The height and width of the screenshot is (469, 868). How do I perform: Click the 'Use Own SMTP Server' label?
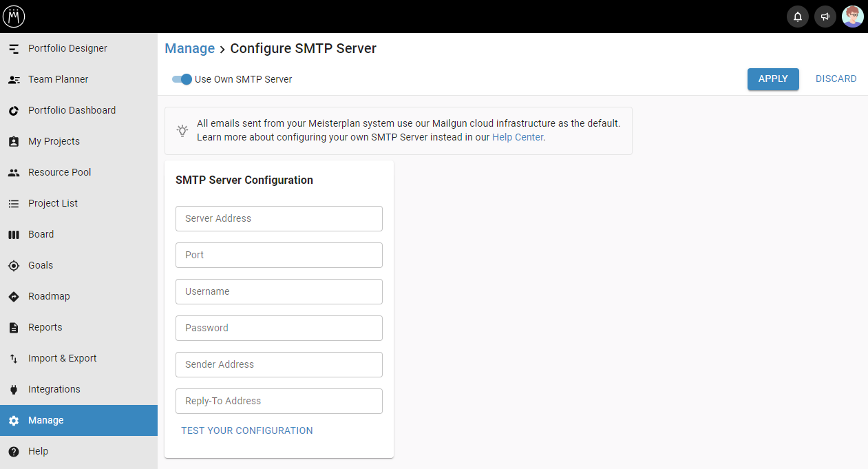pos(244,79)
